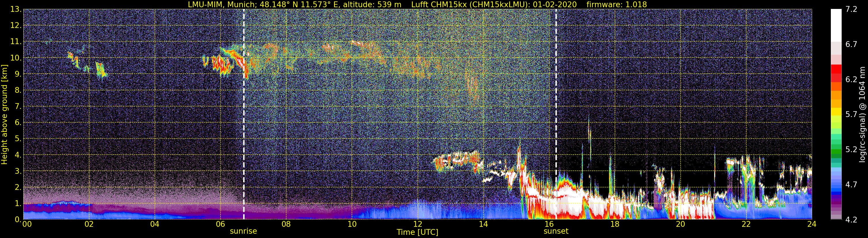
Task: Click height axis tick '9.'
Action: pos(18,74)
